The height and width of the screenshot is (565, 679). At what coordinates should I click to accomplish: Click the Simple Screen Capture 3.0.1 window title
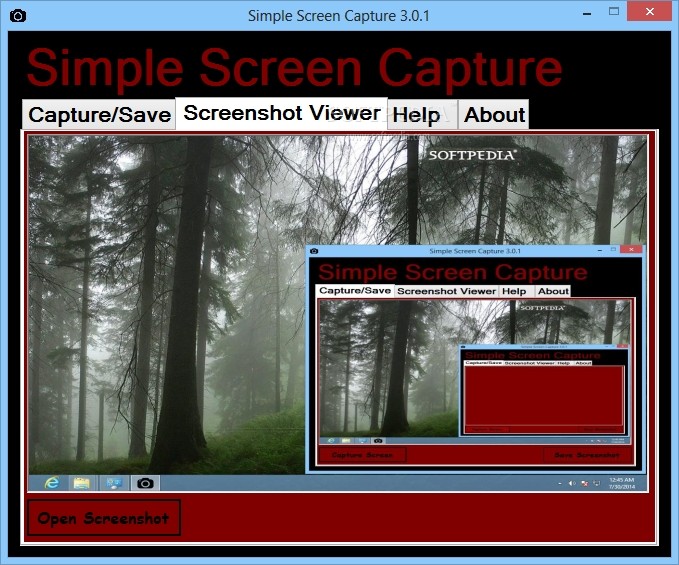coord(339,16)
